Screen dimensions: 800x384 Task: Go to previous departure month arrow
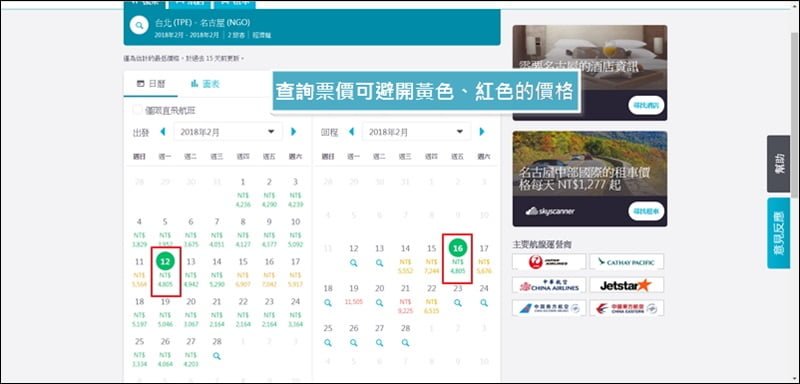pos(163,132)
